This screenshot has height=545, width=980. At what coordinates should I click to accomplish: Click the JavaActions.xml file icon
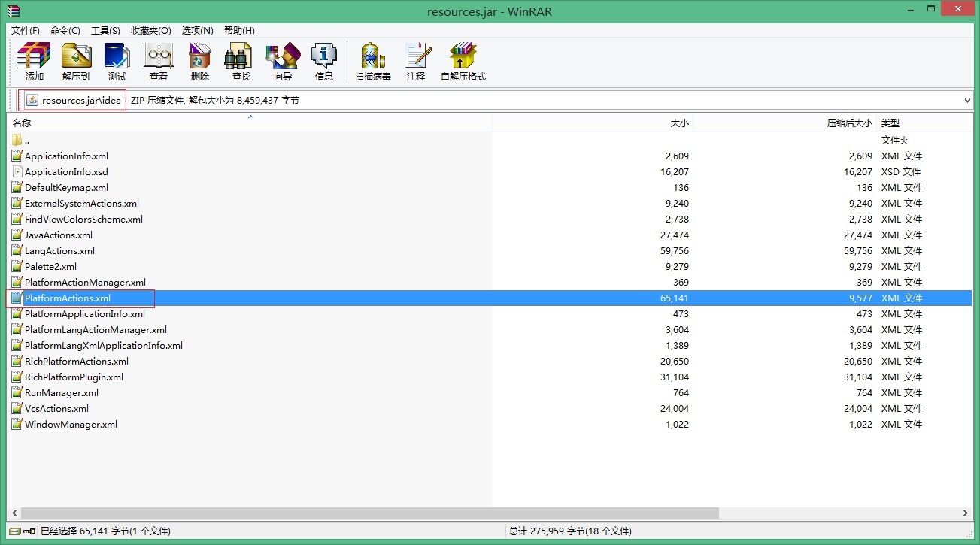17,235
